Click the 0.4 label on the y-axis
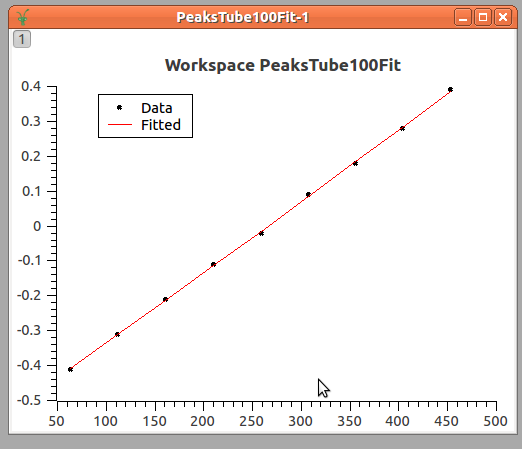Screen dimensions: 522x449 pos(31,86)
